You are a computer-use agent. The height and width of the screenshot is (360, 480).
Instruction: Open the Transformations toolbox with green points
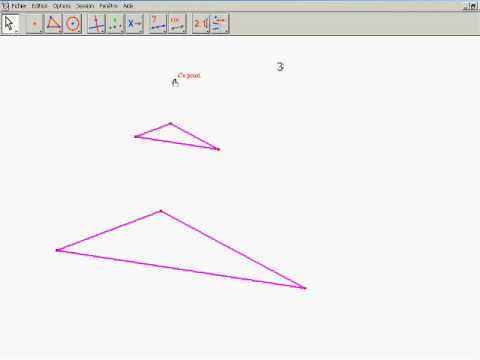(115, 24)
